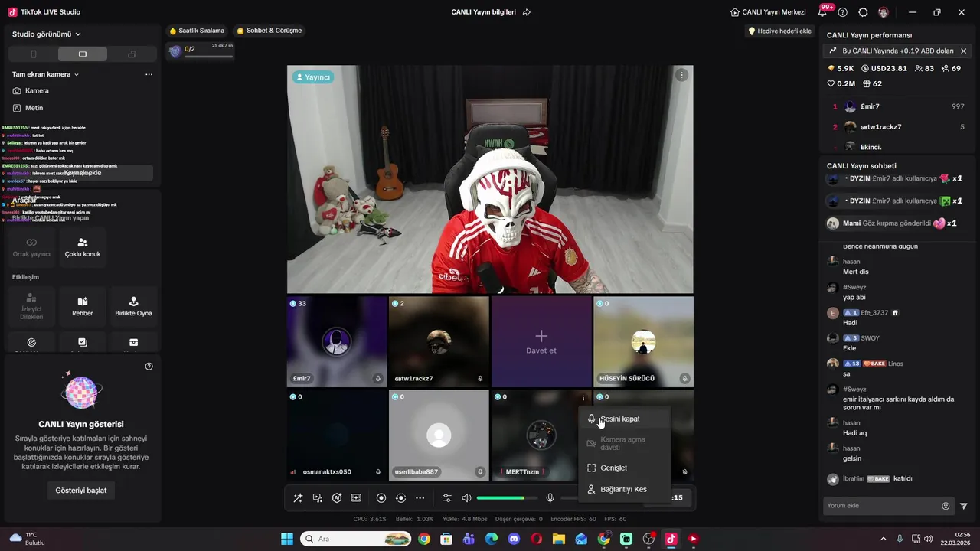The width and height of the screenshot is (980, 551).
Task: Open ɢatw1rackz7 in gifters ranking
Action: tap(898, 127)
